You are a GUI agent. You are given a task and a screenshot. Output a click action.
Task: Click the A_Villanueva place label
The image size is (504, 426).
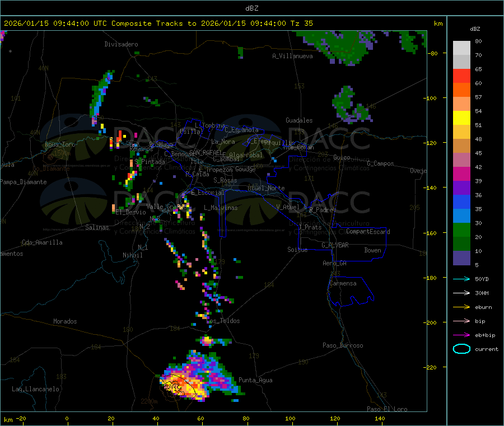click(292, 56)
